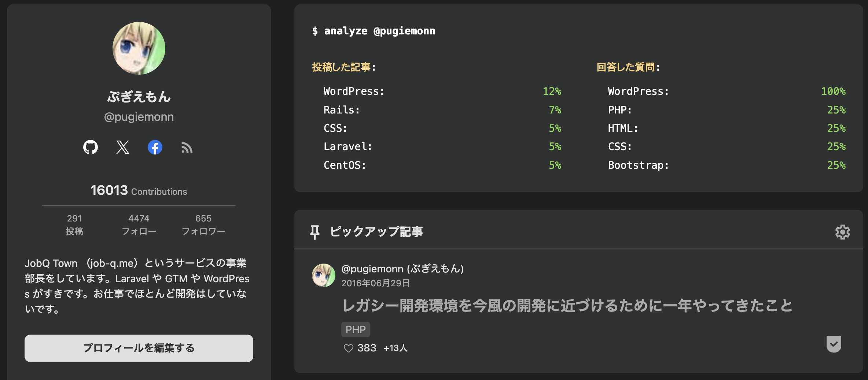
Task: Click the +13人 link
Action: point(395,348)
